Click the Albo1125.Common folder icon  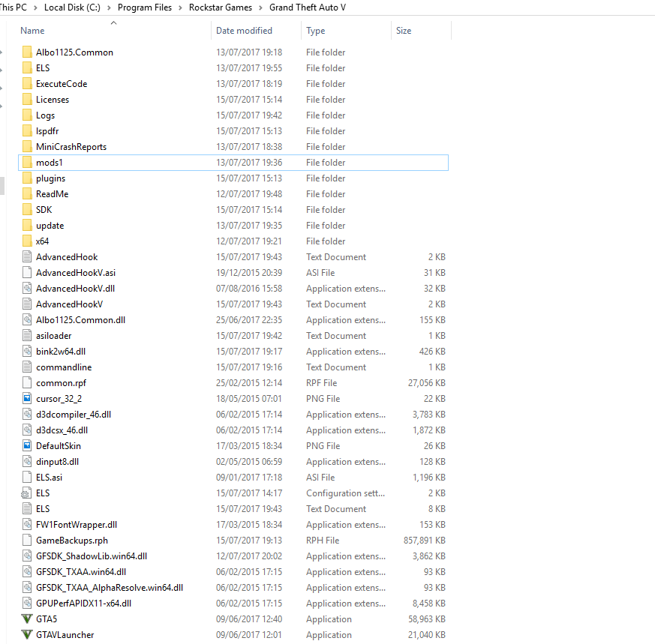pyautogui.click(x=27, y=52)
